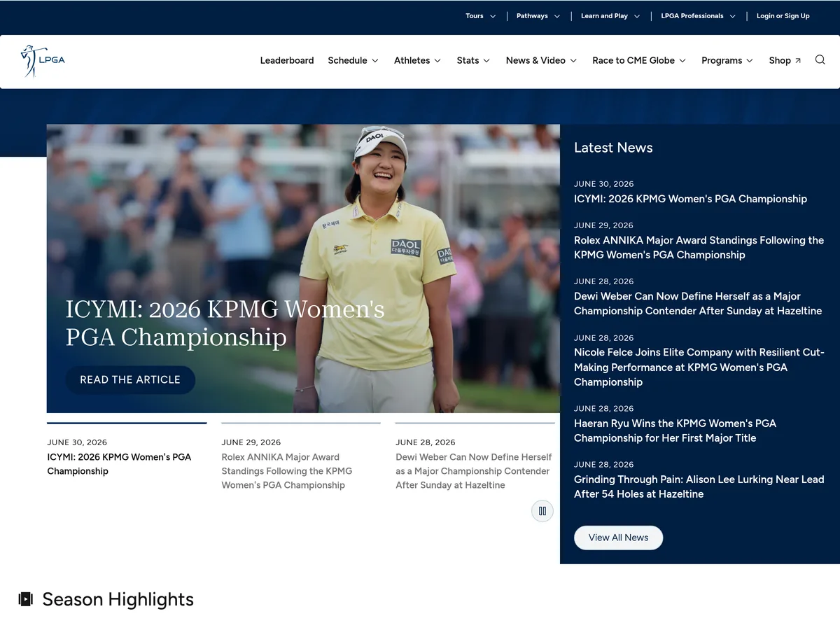Pause the hero carousel
Screen dimensions: 840x630
542,511
